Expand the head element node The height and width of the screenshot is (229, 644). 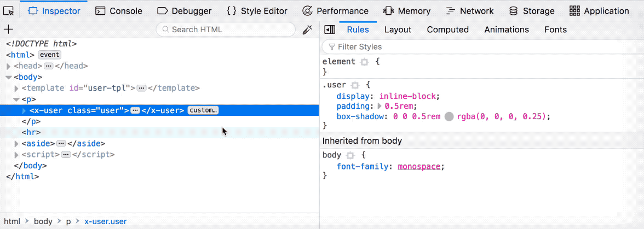click(x=9, y=66)
